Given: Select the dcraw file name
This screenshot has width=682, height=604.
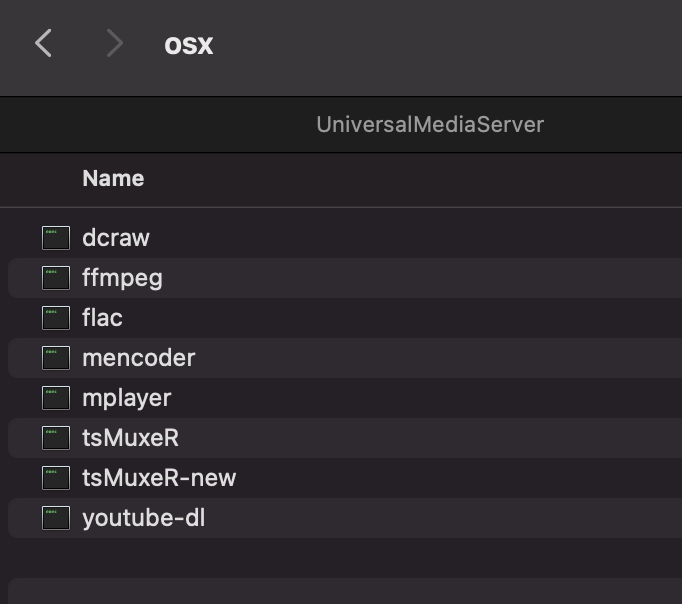Looking at the screenshot, I should (x=116, y=238).
